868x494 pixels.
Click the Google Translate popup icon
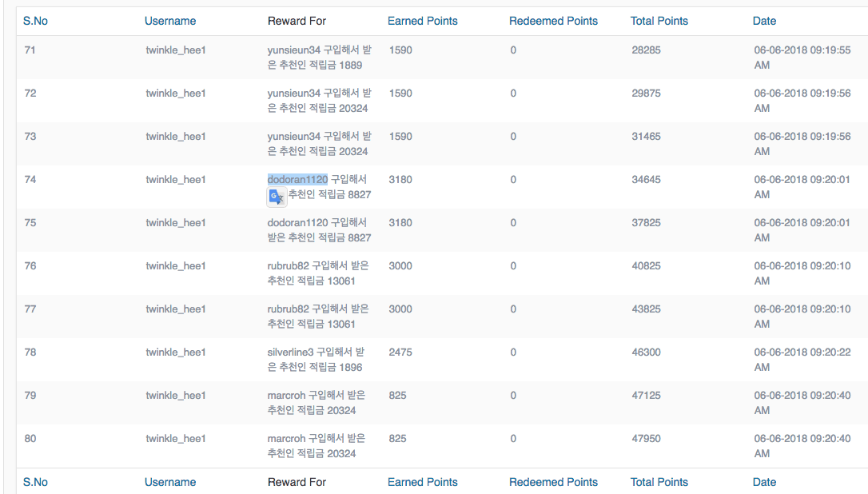pyautogui.click(x=275, y=197)
